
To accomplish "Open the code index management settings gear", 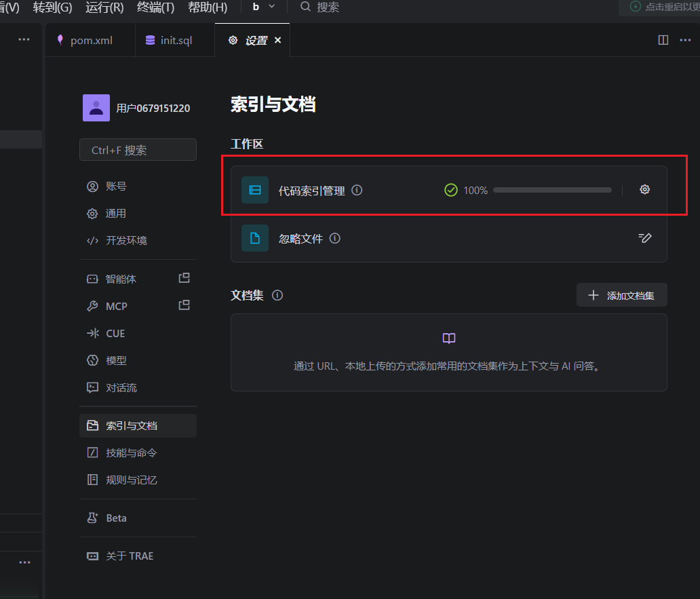I will pos(644,190).
